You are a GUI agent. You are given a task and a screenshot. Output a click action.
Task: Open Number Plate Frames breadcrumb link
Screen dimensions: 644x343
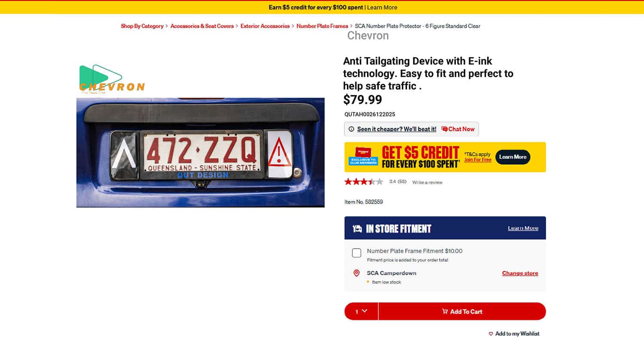tap(322, 26)
